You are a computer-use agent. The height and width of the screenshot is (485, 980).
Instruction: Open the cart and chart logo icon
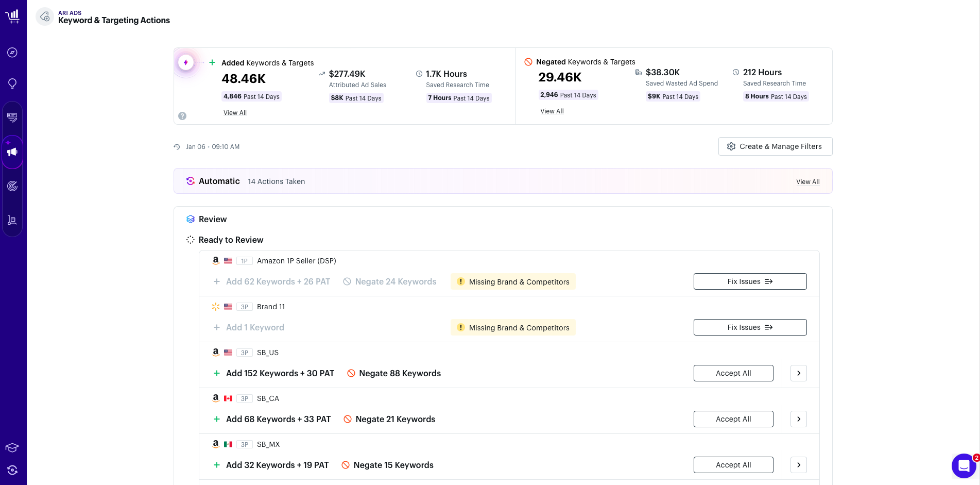[12, 16]
